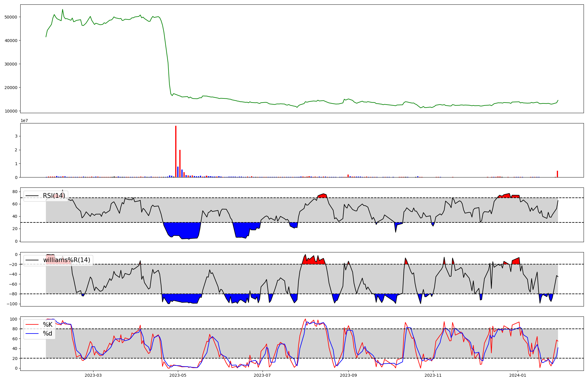The width and height of the screenshot is (588, 382).
Task: Click the williams%R(14) legend label
Action: 66,260
